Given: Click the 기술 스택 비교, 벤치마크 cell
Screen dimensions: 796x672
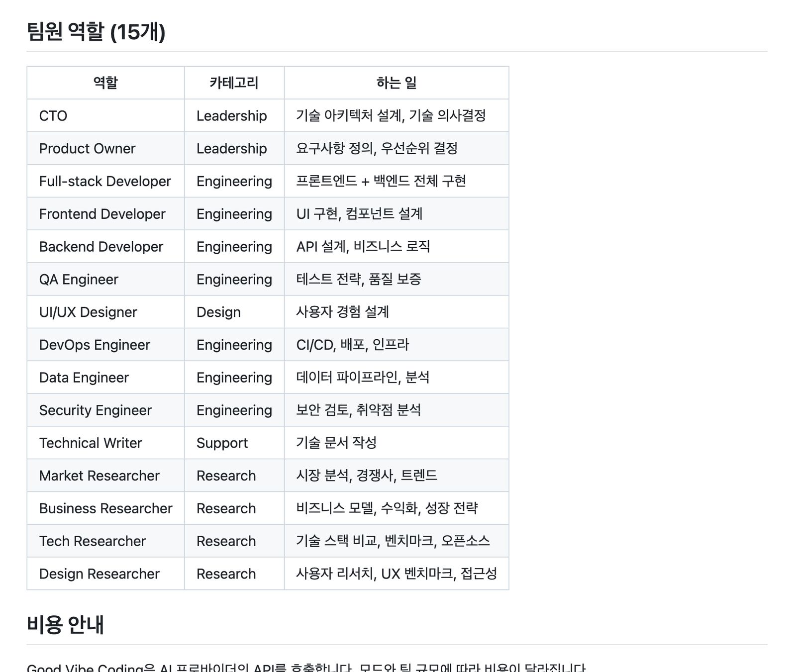Looking at the screenshot, I should 397,541.
